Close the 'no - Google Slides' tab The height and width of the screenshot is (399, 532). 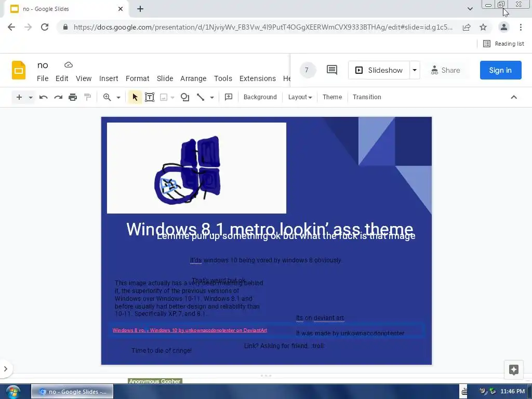(120, 9)
